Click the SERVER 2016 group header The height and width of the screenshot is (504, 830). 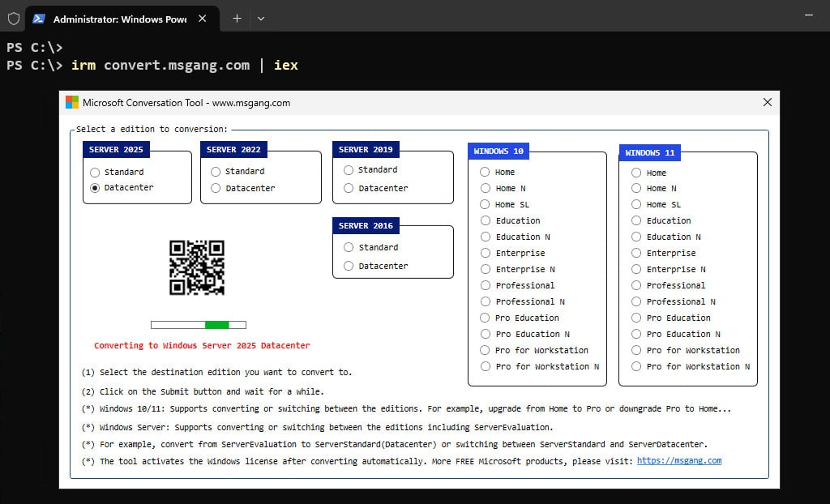click(x=366, y=225)
